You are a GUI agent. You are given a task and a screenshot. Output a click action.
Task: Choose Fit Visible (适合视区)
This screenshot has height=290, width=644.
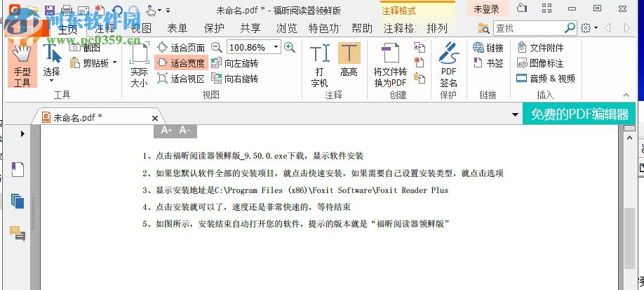click(181, 78)
